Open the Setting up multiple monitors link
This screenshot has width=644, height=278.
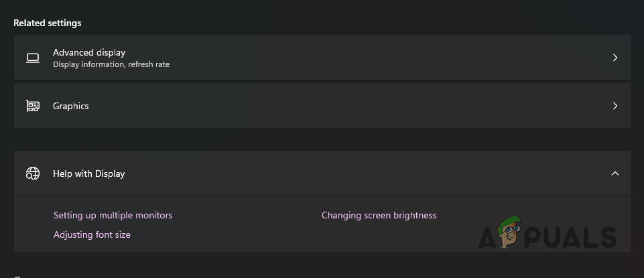[113, 215]
